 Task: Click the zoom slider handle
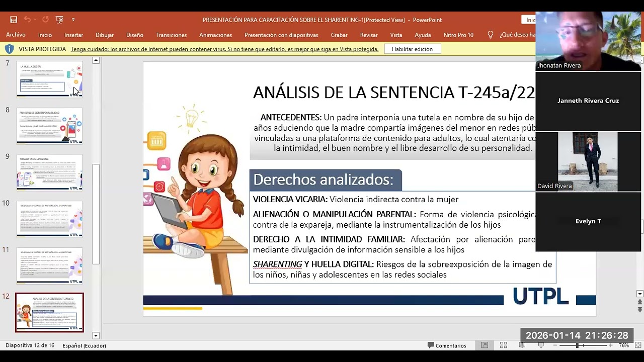(578, 345)
